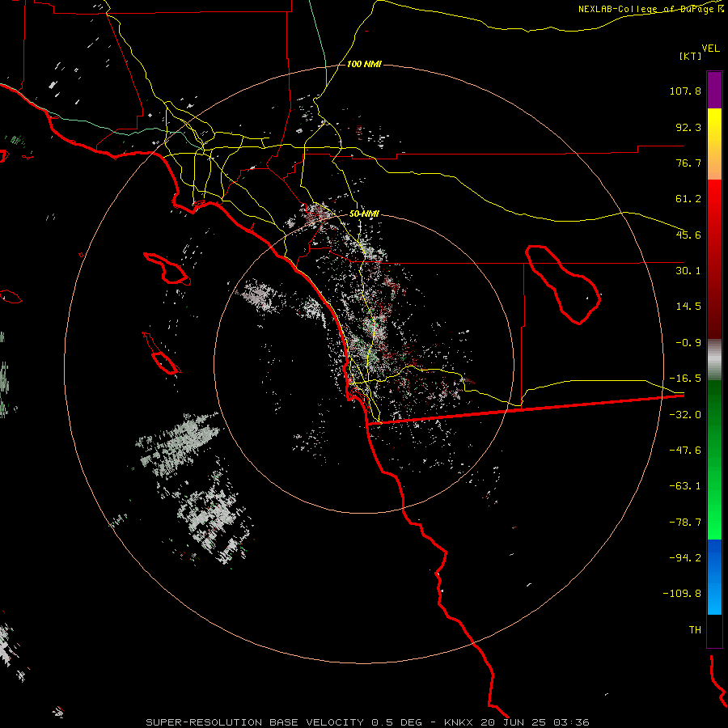Click the gray near-zero segment of the velocity scale
This screenshot has width=728, height=728.
pyautogui.click(x=714, y=360)
